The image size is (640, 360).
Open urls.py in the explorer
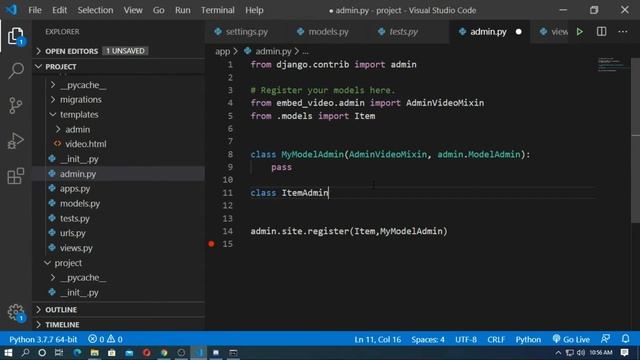click(x=73, y=233)
